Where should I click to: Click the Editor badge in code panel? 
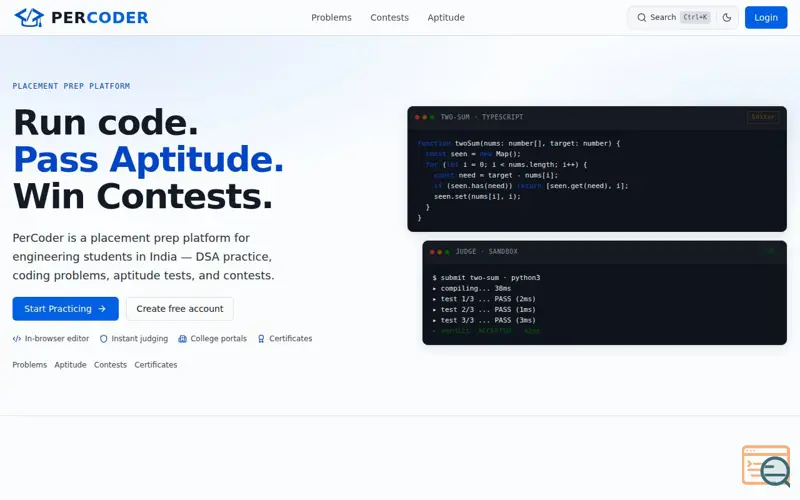(763, 117)
